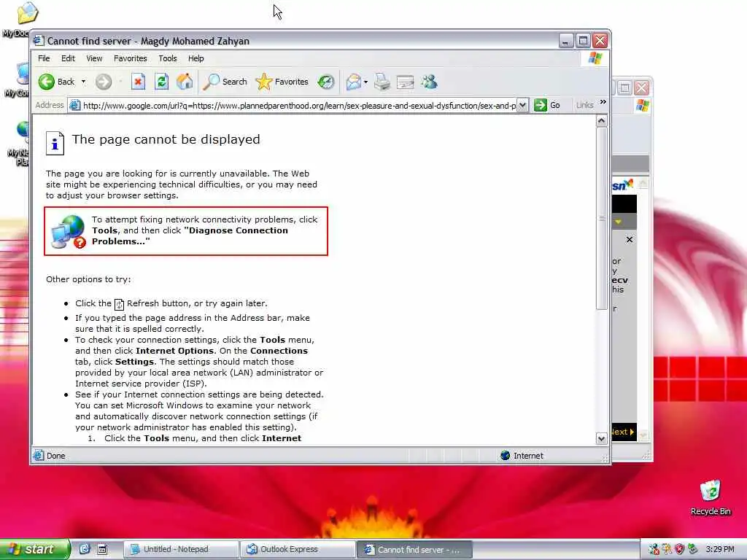Go to the Home page icon
This screenshot has height=560, width=747.
point(185,82)
